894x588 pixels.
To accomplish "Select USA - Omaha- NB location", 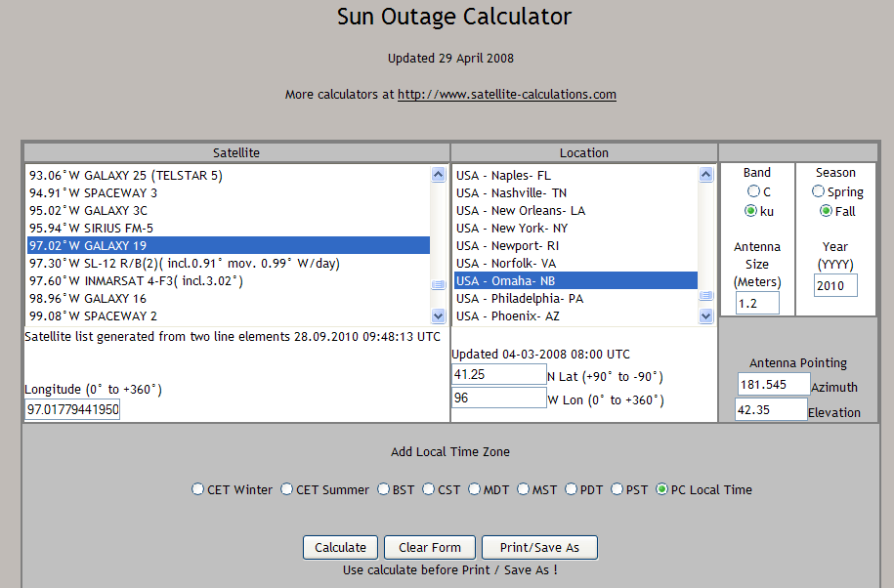I will click(x=575, y=281).
